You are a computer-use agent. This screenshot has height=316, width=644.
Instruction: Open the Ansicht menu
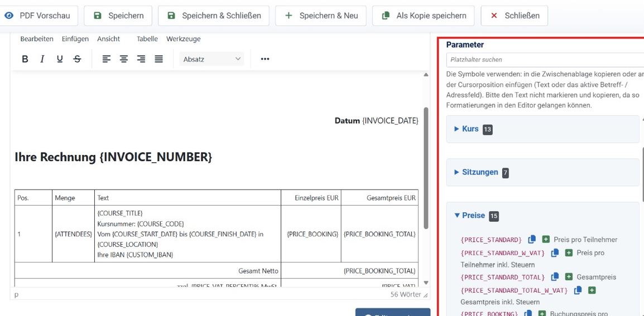tap(108, 39)
